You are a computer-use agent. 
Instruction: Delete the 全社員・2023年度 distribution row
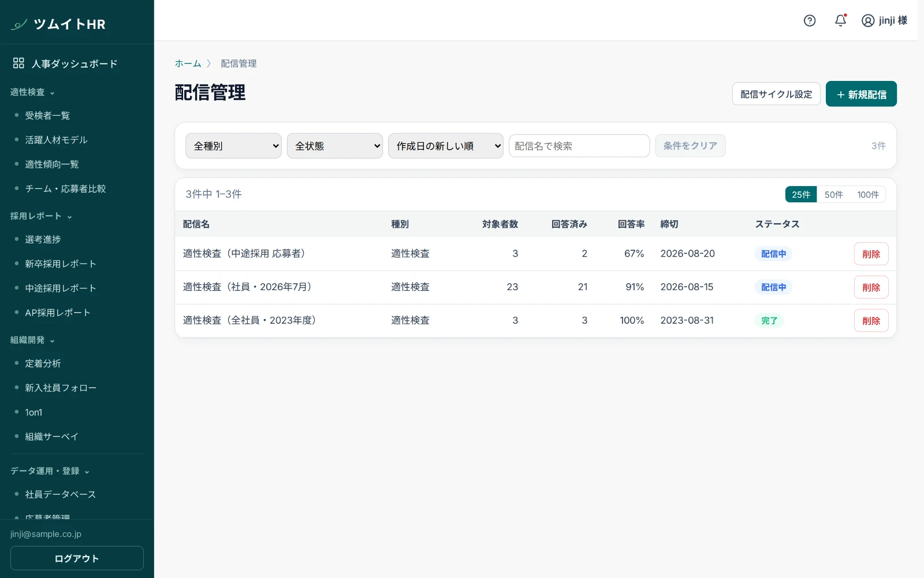[x=871, y=321]
